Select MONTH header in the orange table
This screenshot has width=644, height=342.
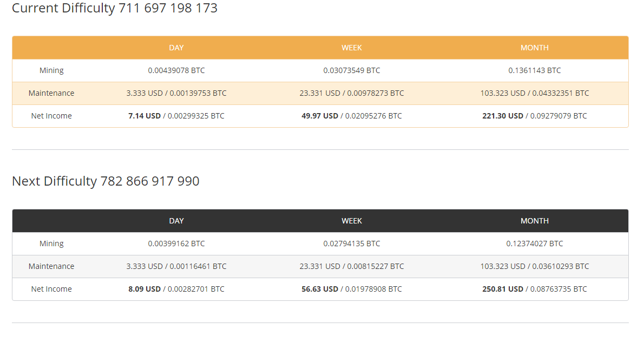point(535,48)
